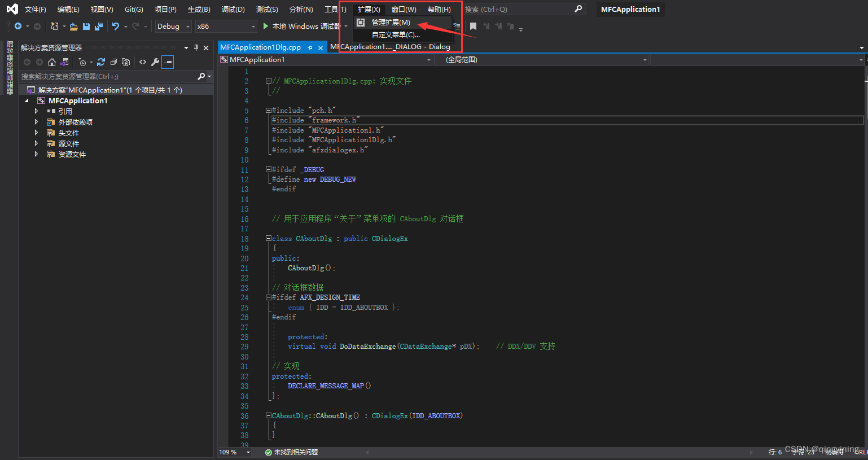Click the bookmark icon in the toolbar
The width and height of the screenshot is (868, 460).
473,26
